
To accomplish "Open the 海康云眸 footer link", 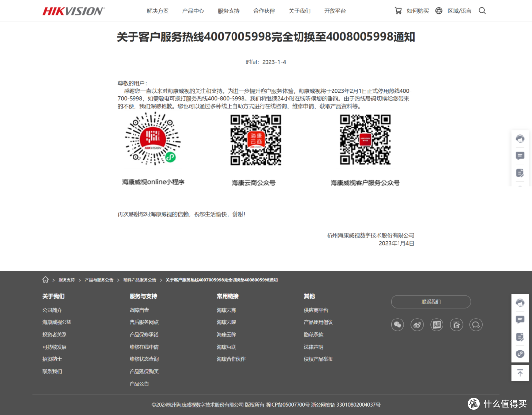I will coord(226,334).
